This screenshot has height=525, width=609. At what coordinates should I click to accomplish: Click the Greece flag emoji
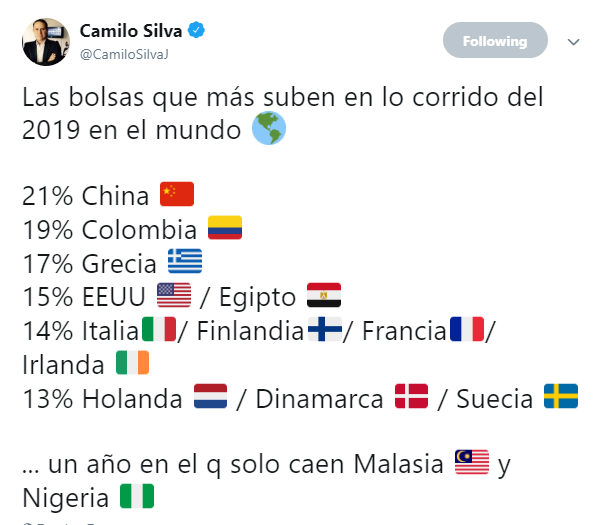[185, 262]
